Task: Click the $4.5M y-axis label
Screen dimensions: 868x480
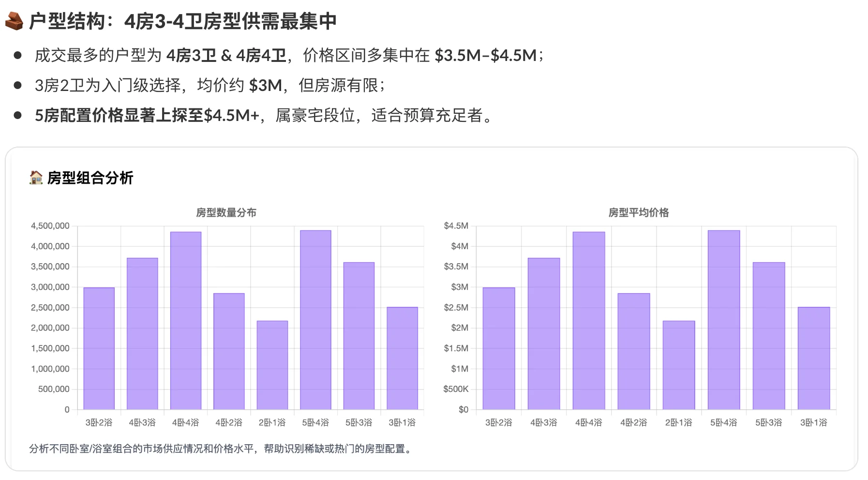Action: tap(456, 226)
